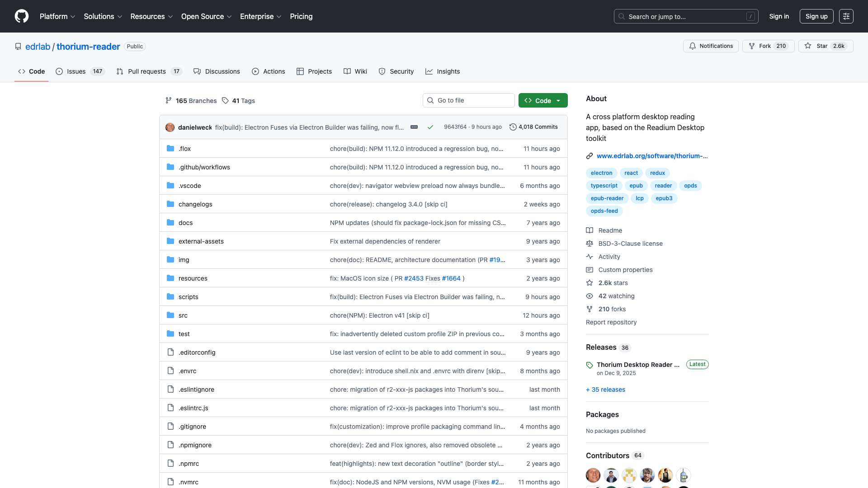This screenshot has height=488, width=868.
Task: Star the thorium-reader repository
Action: (826, 46)
